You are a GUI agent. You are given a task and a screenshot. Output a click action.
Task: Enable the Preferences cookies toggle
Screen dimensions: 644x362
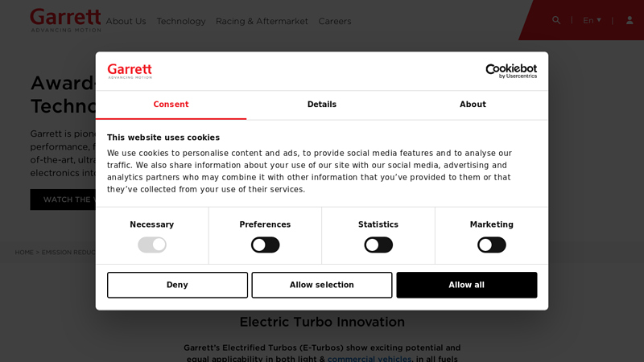pyautogui.click(x=265, y=245)
